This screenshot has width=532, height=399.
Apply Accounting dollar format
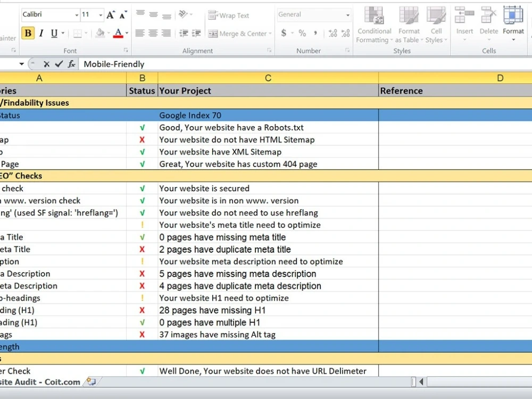pos(284,33)
